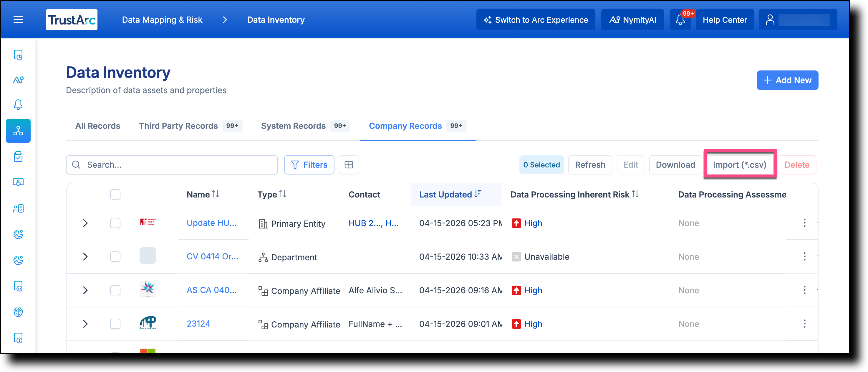Check the 23124 row checkbox
868x372 pixels.
115,324
